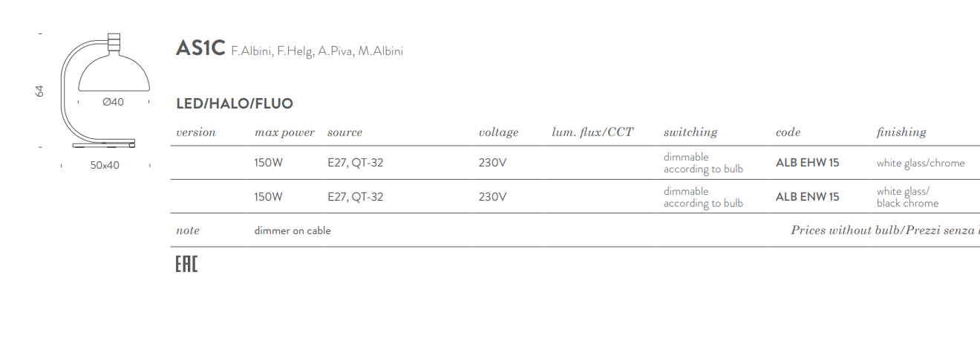Click the 'finishing' column header
980x359 pixels.
pos(901,132)
